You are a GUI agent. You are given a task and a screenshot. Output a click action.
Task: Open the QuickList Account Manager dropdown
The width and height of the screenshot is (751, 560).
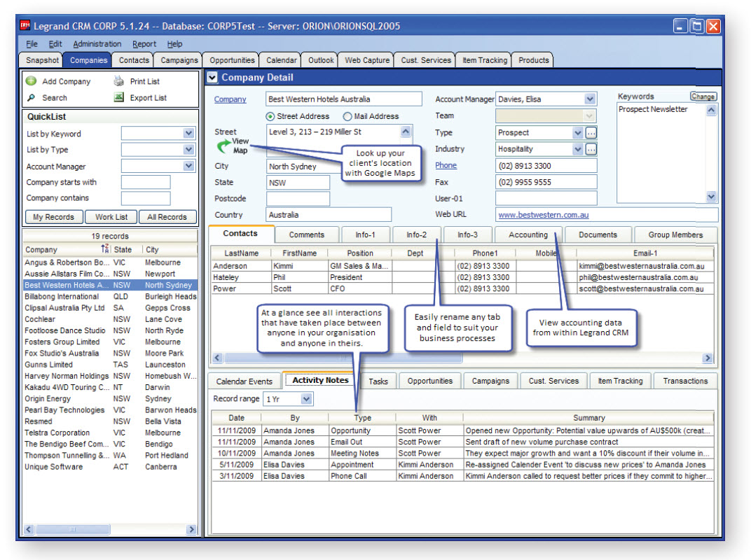point(188,166)
